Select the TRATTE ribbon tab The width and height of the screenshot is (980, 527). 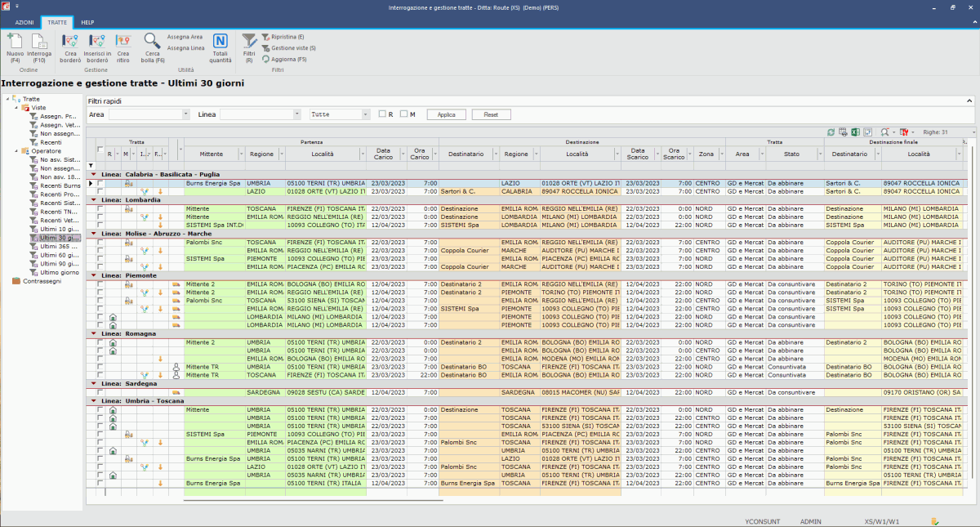(x=57, y=23)
